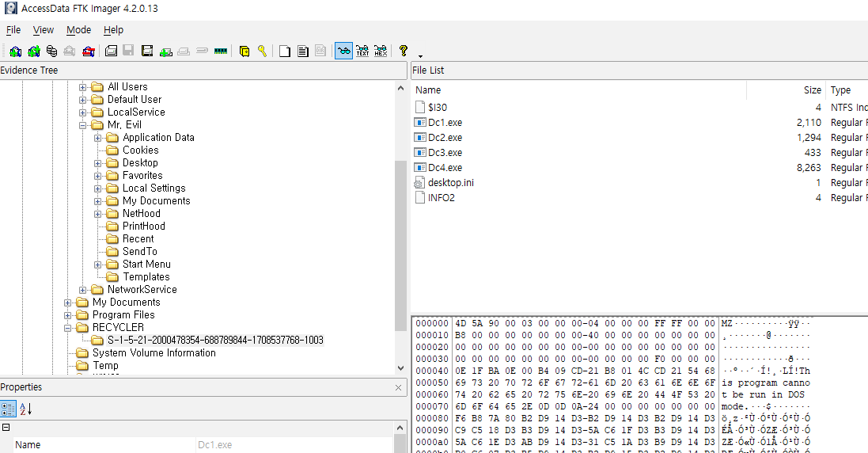Launch Capture Memory tool icon
The image size is (868, 453).
tap(220, 51)
